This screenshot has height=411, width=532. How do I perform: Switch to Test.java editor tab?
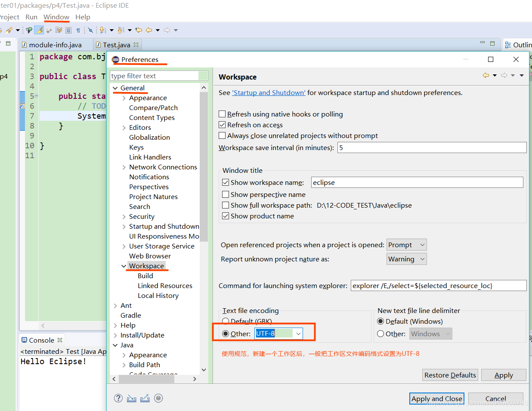click(116, 45)
